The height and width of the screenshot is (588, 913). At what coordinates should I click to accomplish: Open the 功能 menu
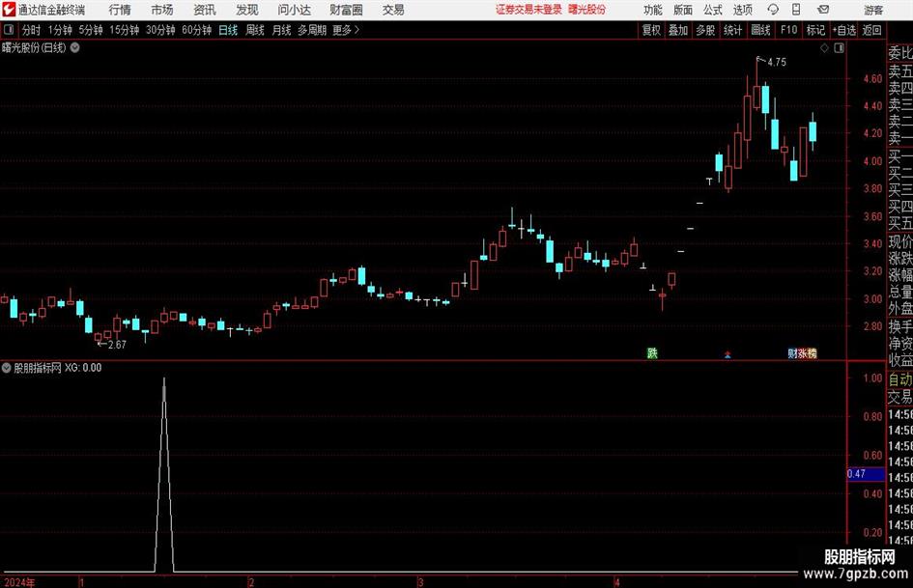[653, 10]
